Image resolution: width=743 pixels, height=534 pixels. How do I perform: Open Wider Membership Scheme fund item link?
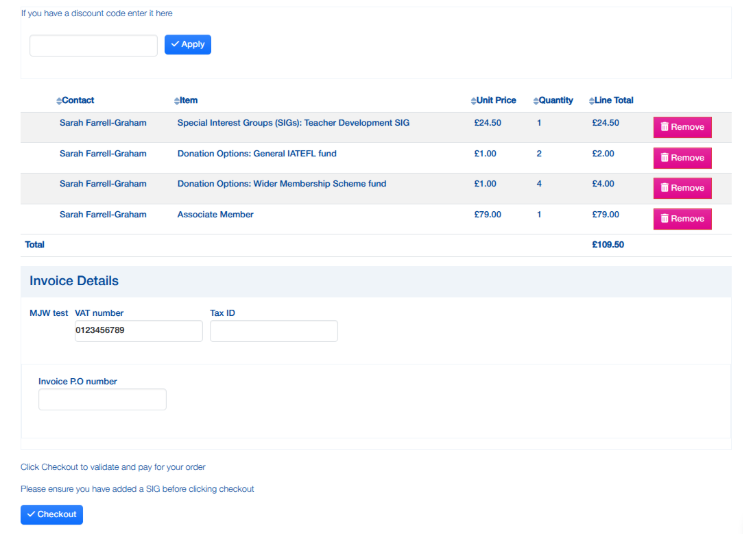coord(281,184)
